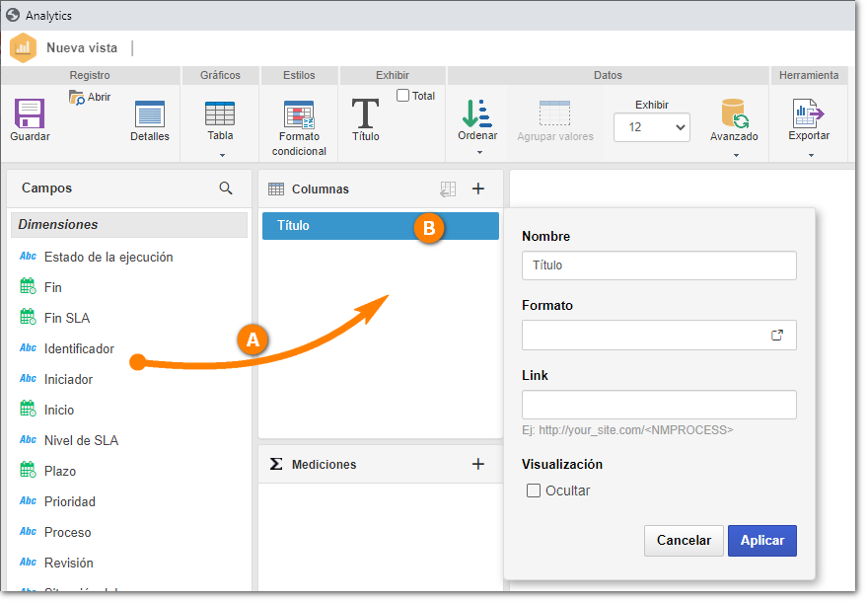Expand the Tabla dropdown arrow
Screen dimensions: 868x603
[x=222, y=156]
